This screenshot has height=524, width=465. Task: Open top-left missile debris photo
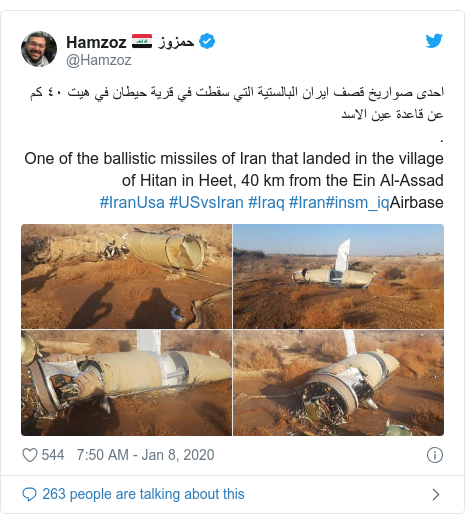point(126,276)
